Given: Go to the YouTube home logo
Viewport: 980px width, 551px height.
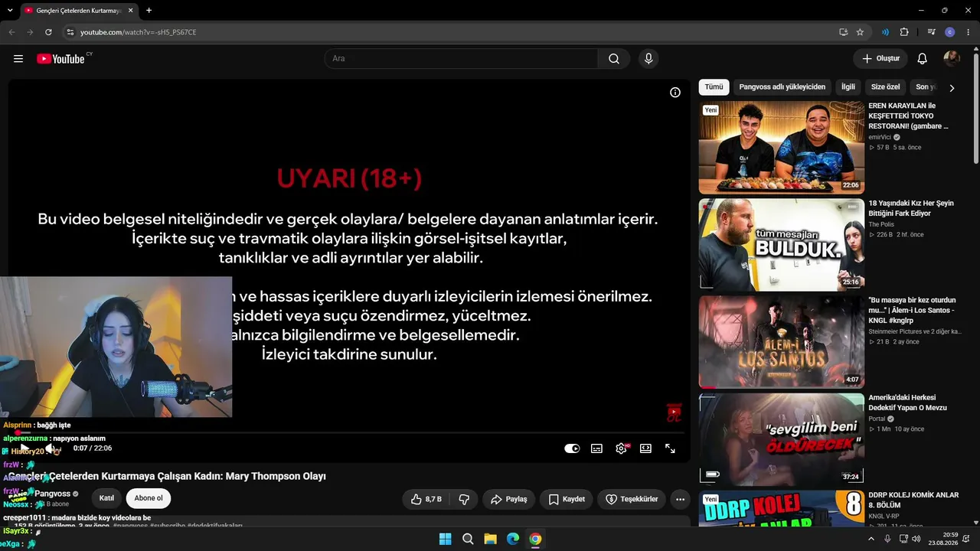Looking at the screenshot, I should [60, 59].
